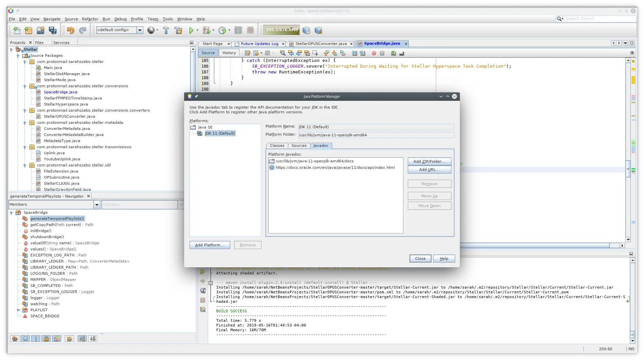Click the Add ZIP/Folder button
Image resolution: width=644 pixels, height=360 pixels.
[x=429, y=161]
